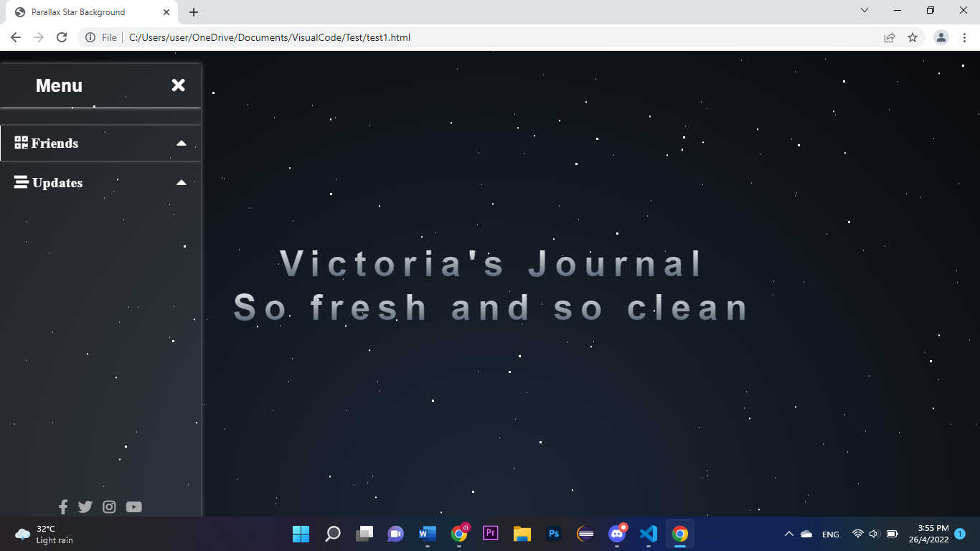
Task: Open Chrome with badge on taskbar
Action: click(x=459, y=534)
